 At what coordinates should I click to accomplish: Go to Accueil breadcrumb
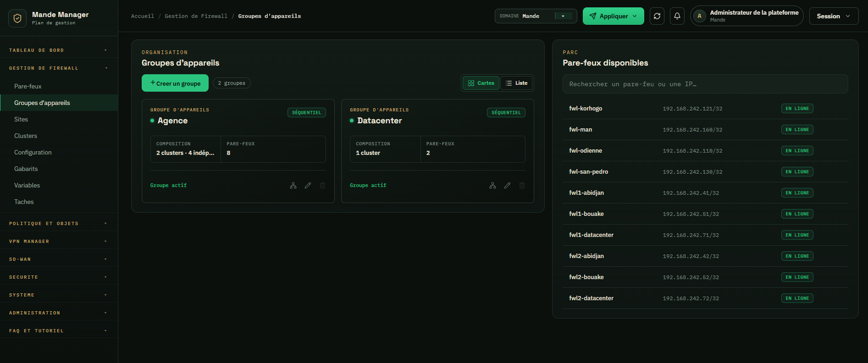[143, 16]
